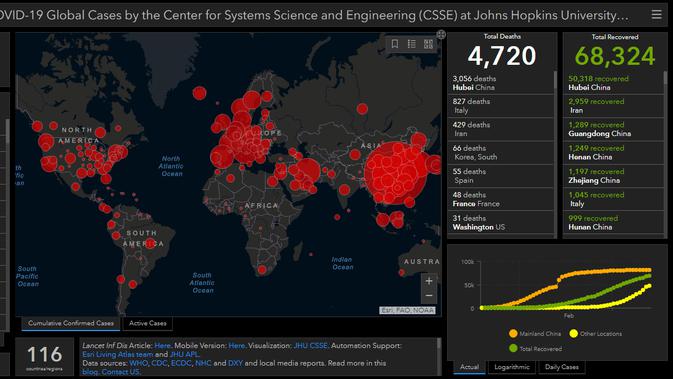Show the map legend list icon
This screenshot has height=379, width=673.
(x=412, y=44)
